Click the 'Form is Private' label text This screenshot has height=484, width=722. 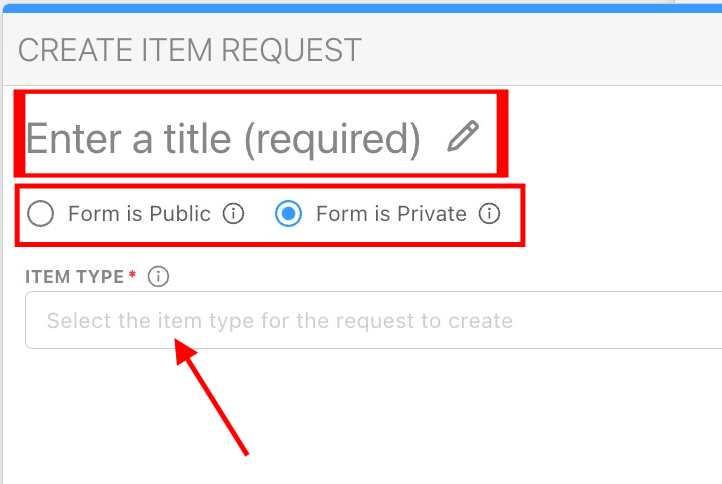coord(391,214)
